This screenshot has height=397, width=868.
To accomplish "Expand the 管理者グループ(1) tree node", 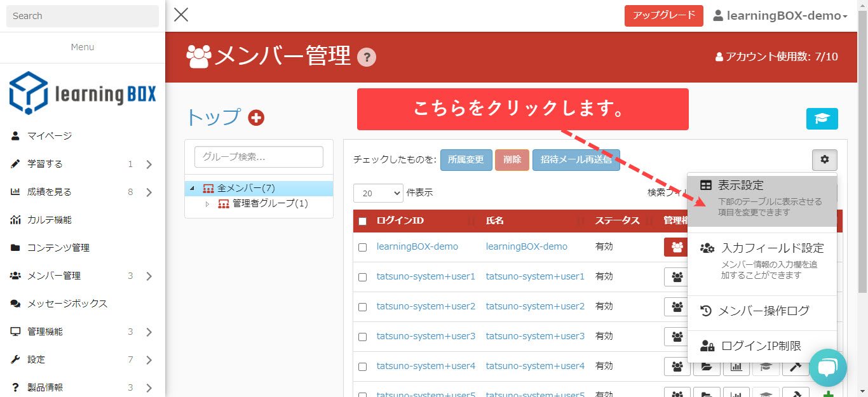I will (206, 204).
